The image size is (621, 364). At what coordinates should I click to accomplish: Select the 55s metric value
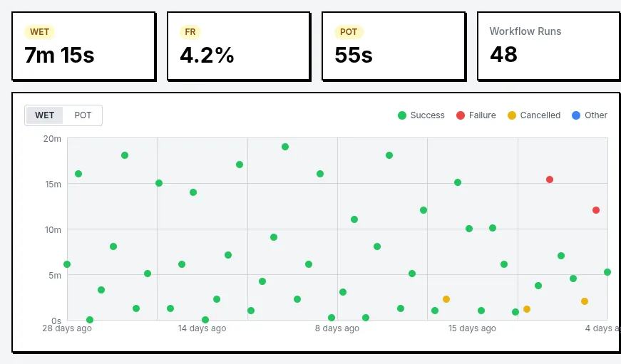click(x=354, y=55)
